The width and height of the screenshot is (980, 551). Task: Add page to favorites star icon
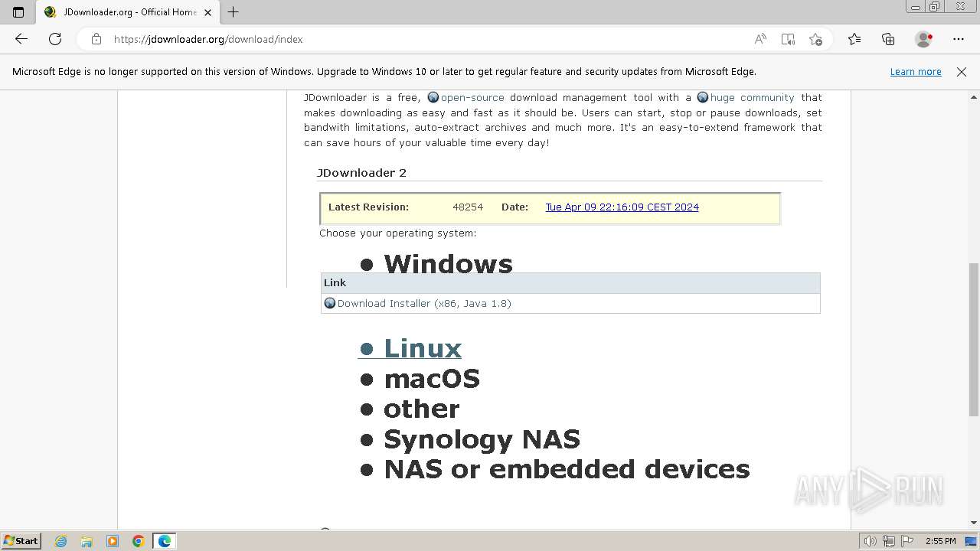click(x=815, y=39)
